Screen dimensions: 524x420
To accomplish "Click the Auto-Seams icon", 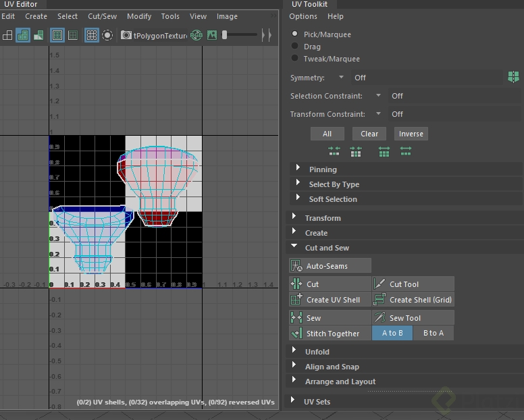I will click(296, 266).
